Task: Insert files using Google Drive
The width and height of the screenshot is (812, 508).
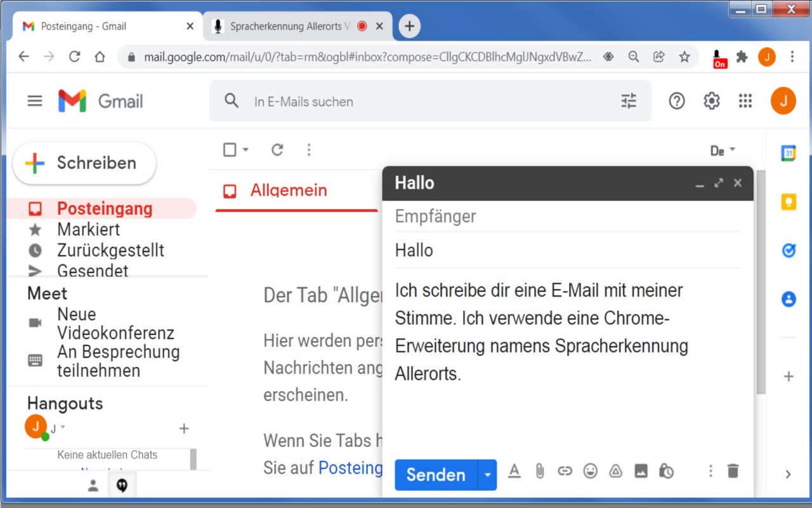Action: (615, 471)
